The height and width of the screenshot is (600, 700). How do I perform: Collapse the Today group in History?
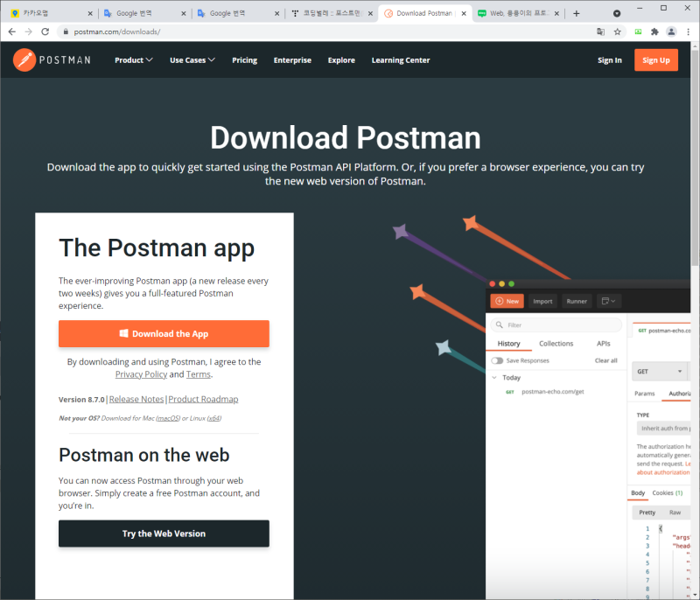point(495,377)
